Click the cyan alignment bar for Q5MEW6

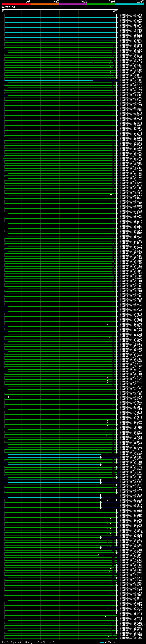click(x=55, y=457)
